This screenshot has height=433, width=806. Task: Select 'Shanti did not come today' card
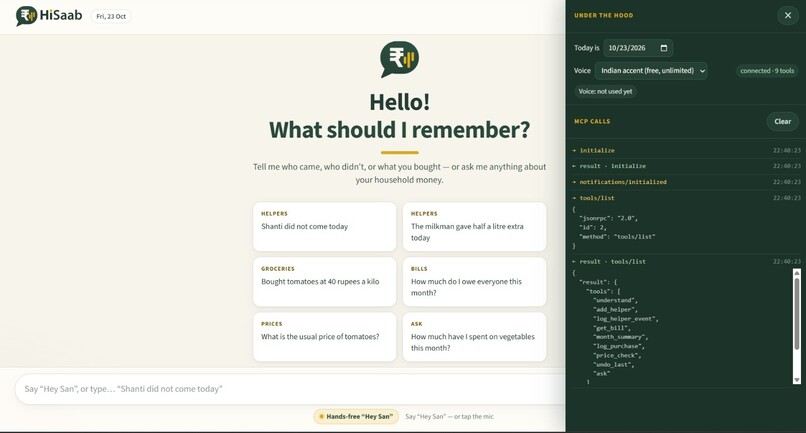tap(324, 227)
